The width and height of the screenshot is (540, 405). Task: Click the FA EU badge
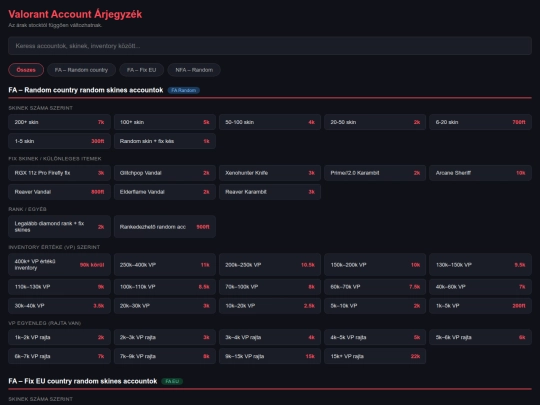pos(172,381)
